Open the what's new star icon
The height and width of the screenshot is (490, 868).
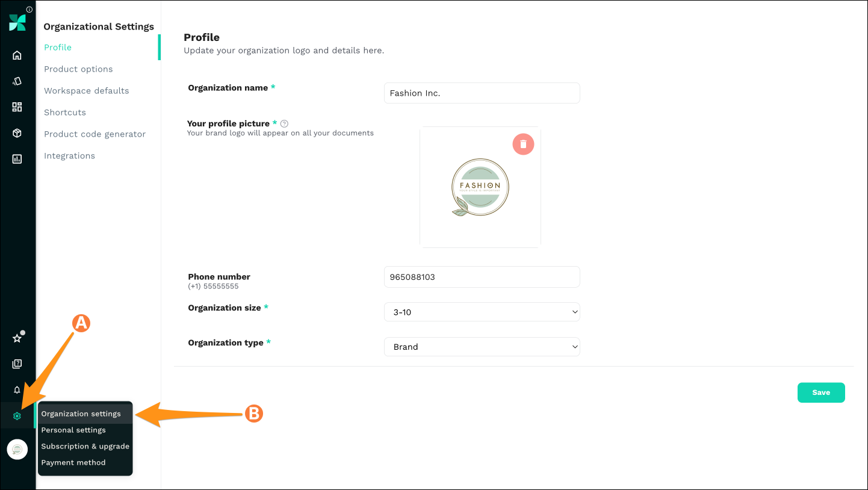(17, 338)
